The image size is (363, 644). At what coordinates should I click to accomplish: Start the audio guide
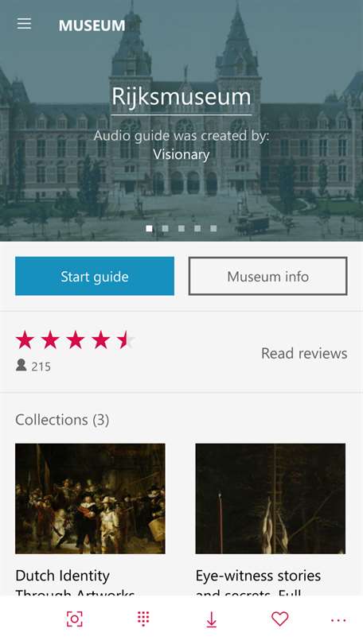[x=95, y=276]
